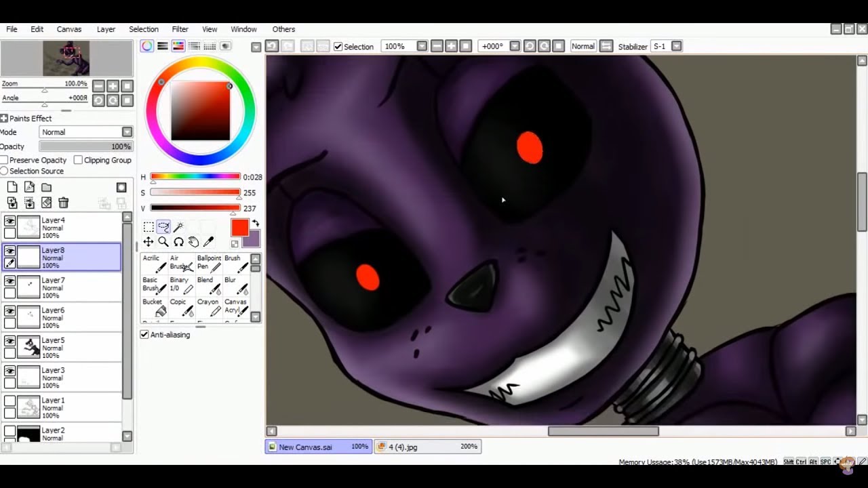Open the color panel options dropdown arrow
This screenshot has height=488, width=868.
(x=256, y=47)
